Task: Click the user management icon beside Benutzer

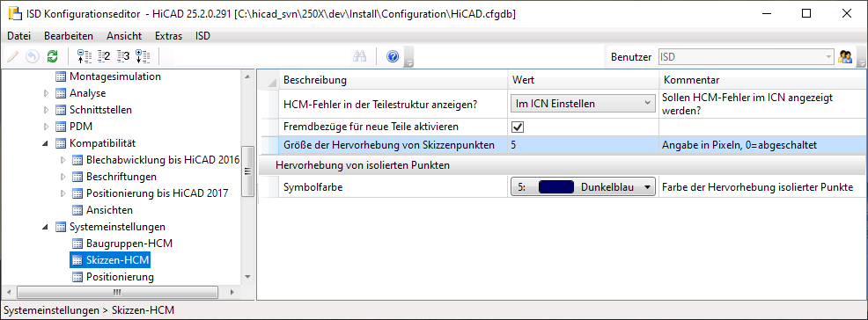Action: (845, 56)
